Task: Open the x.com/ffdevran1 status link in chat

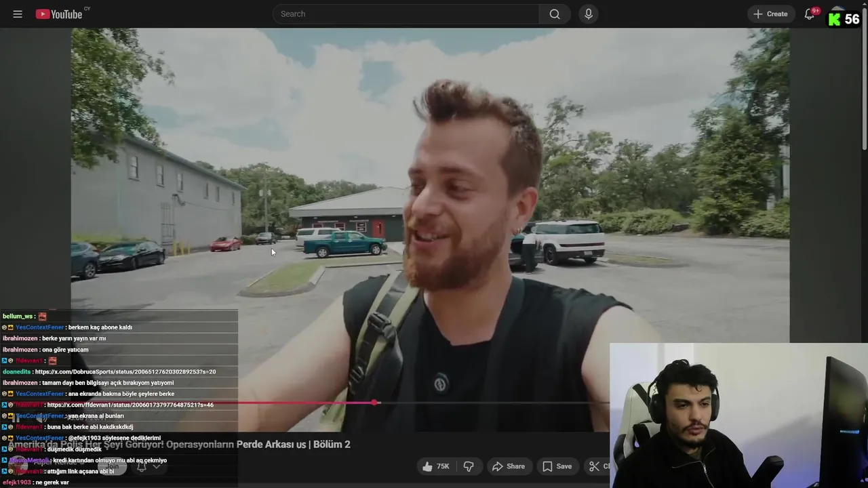Action: [130, 405]
